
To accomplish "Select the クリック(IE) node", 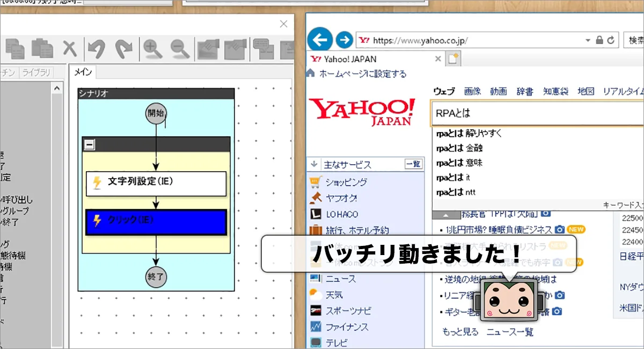I will 156,222.
